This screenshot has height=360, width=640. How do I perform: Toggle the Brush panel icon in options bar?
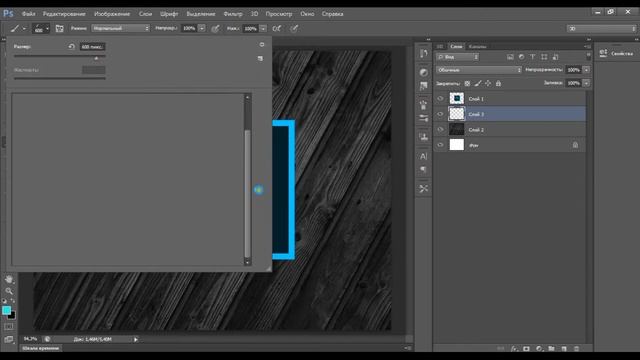point(60,29)
